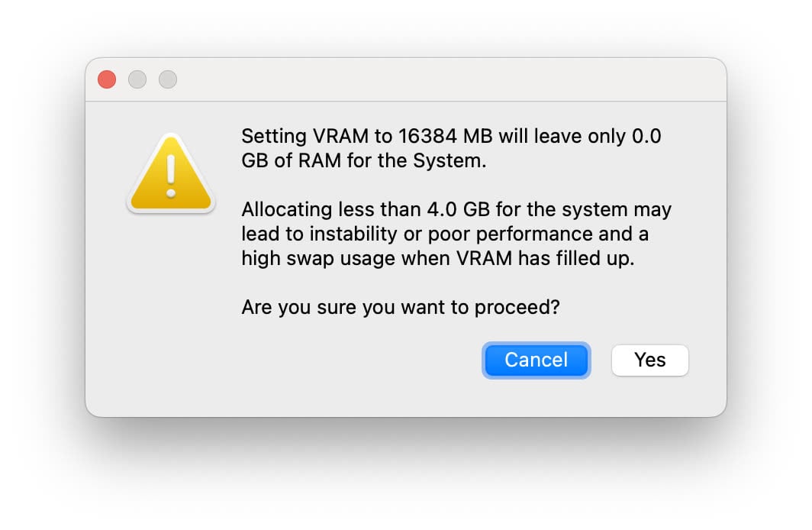Click the word "System." in the message
This screenshot has width=812, height=530.
pos(449,160)
